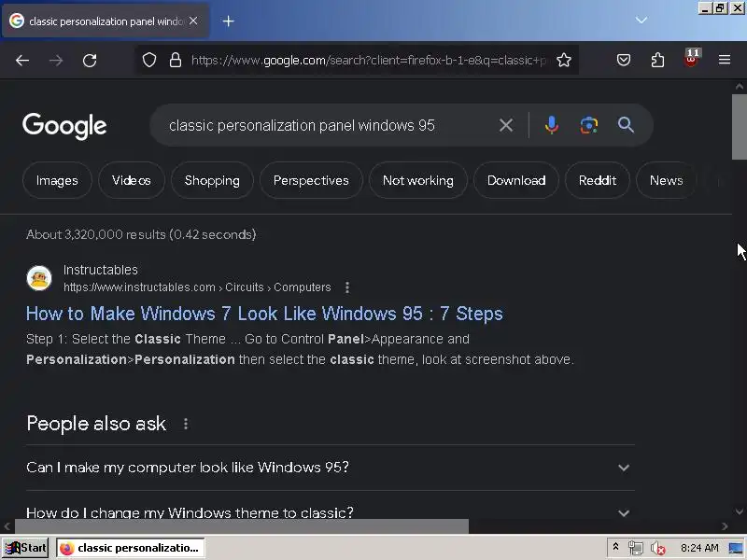Close the classic personalization tab
747x560 pixels.
(193, 21)
